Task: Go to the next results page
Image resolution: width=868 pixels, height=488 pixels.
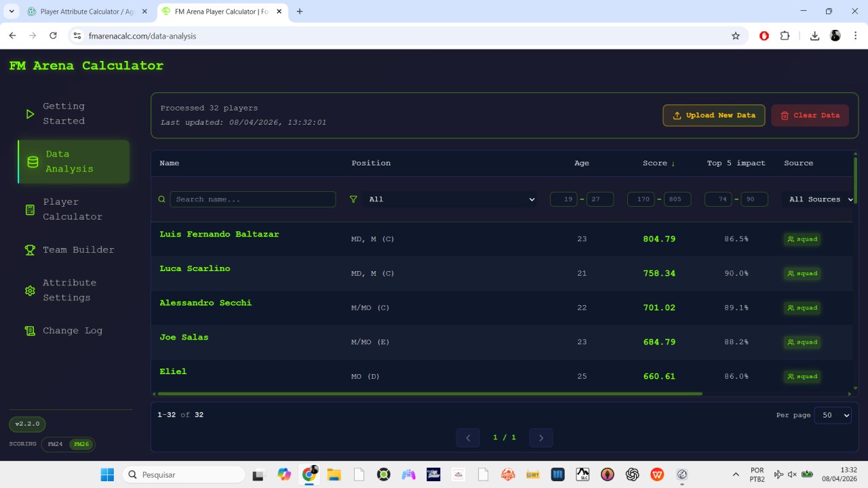Action: (x=541, y=438)
